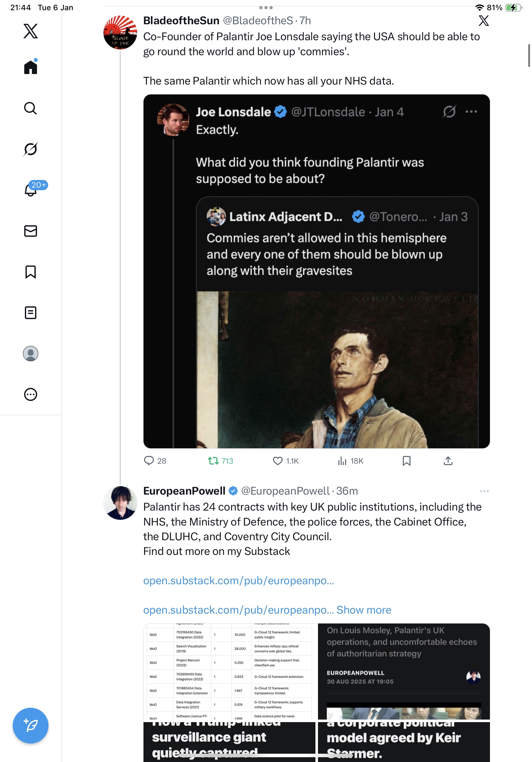This screenshot has width=532, height=762.
Task: Undo repost with 713 reposts
Action: tap(213, 461)
